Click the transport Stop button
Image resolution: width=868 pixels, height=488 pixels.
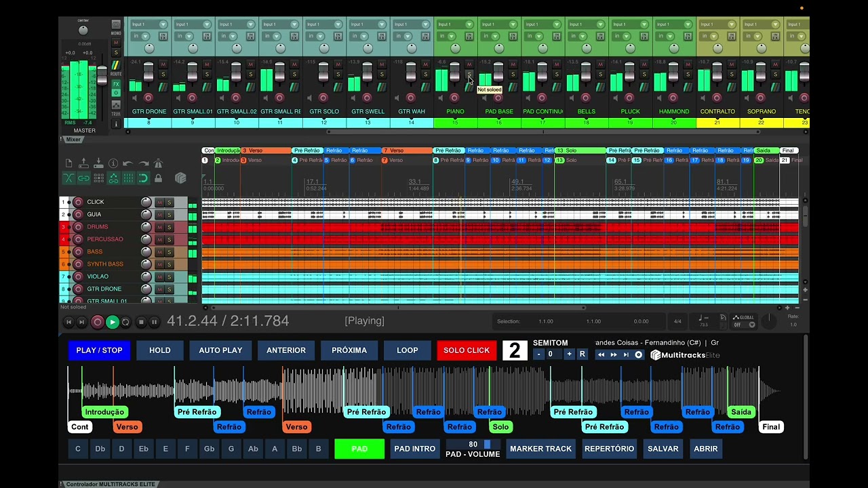tap(141, 322)
